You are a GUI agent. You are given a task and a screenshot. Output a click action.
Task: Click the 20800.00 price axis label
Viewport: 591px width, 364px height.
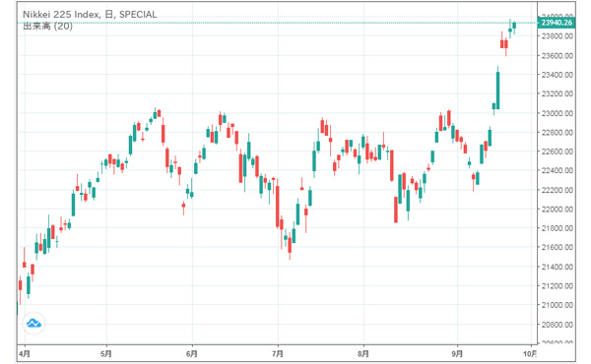pyautogui.click(x=558, y=324)
